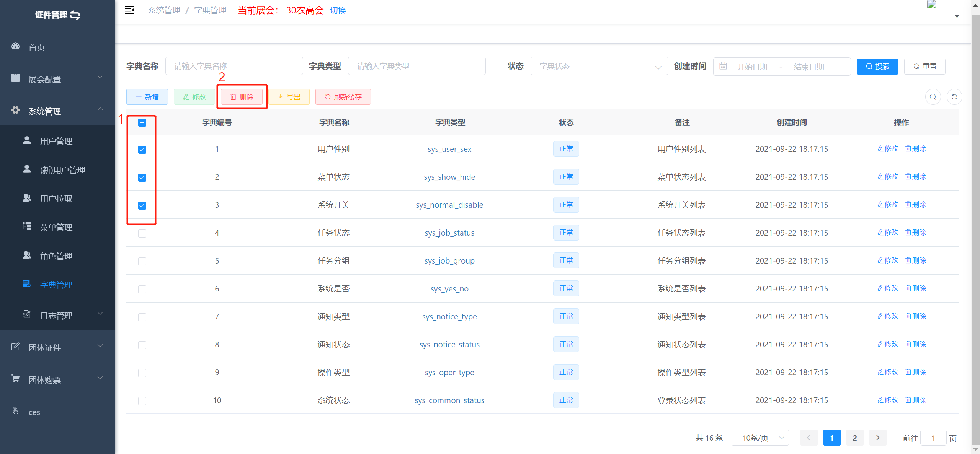Uncheck the checkbox for row 用户性别
Viewport: 980px width, 454px height.
pos(142,150)
